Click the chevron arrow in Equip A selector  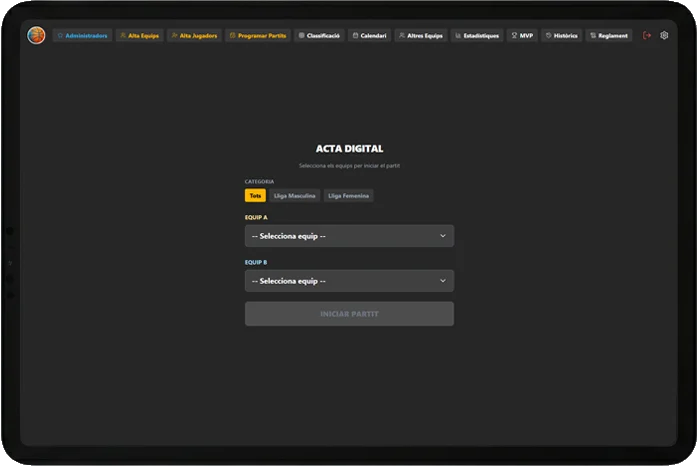click(442, 236)
